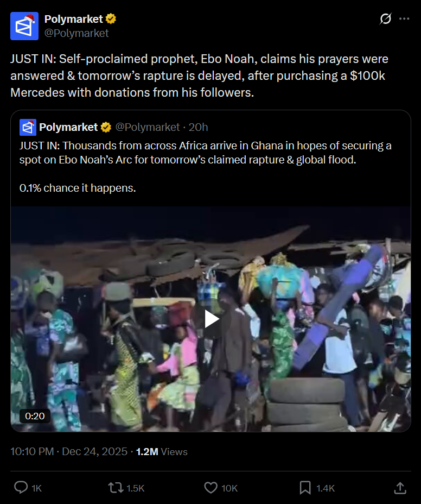The height and width of the screenshot is (504, 421).
Task: Click the quoted tweet's Polymarket avatar
Action: click(28, 127)
